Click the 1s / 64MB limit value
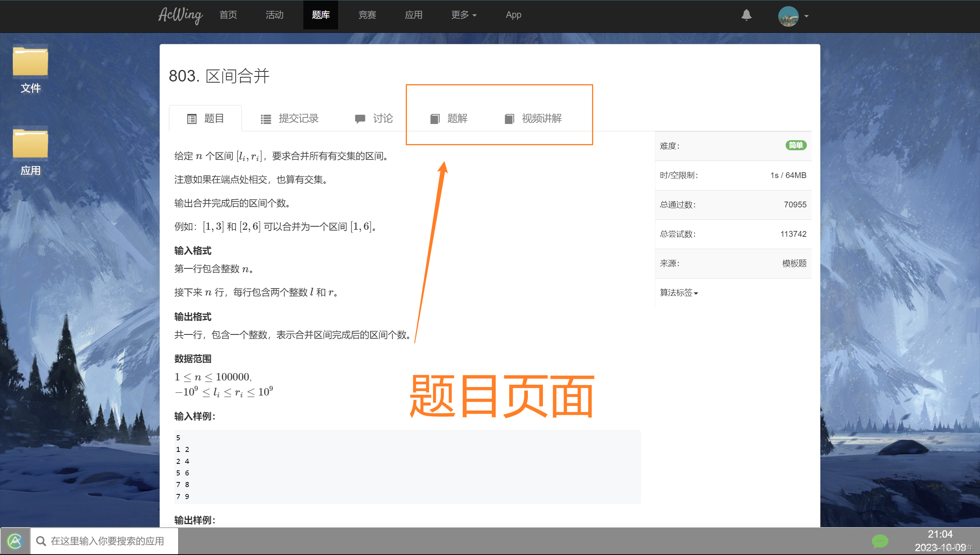Screen dimensions: 980x555 click(x=788, y=175)
